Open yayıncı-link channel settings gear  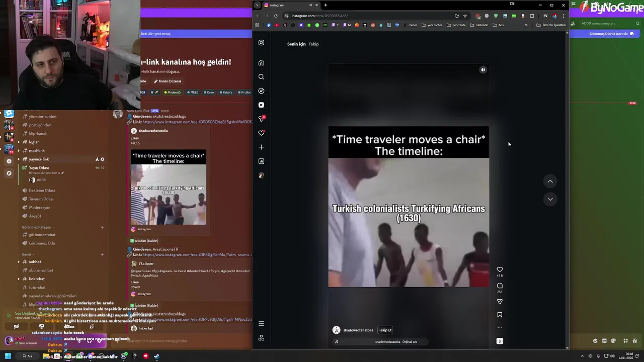pyautogui.click(x=102, y=159)
